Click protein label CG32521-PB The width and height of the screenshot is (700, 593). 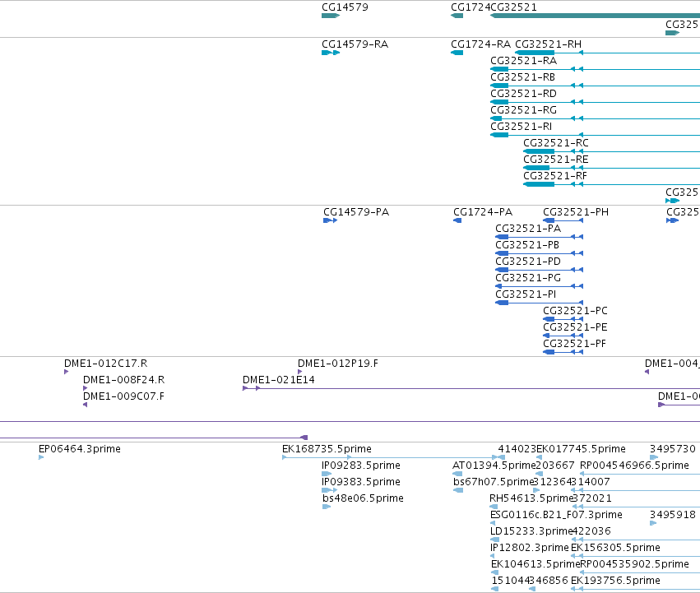click(527, 245)
